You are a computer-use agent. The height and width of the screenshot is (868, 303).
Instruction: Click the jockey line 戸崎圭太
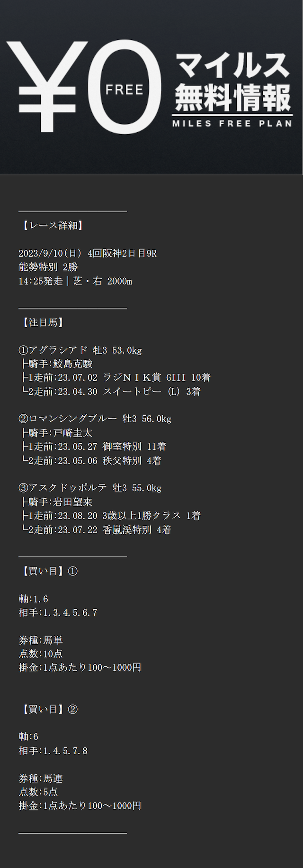57,433
